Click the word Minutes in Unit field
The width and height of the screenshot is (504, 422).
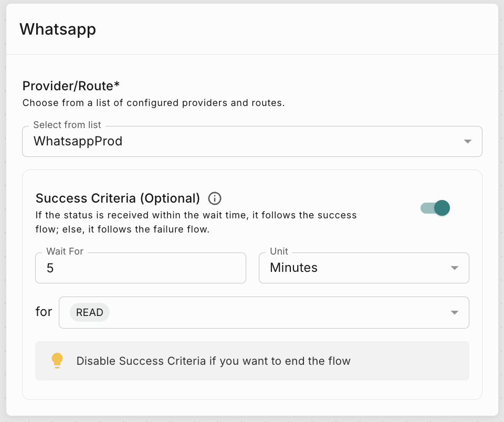tap(293, 268)
